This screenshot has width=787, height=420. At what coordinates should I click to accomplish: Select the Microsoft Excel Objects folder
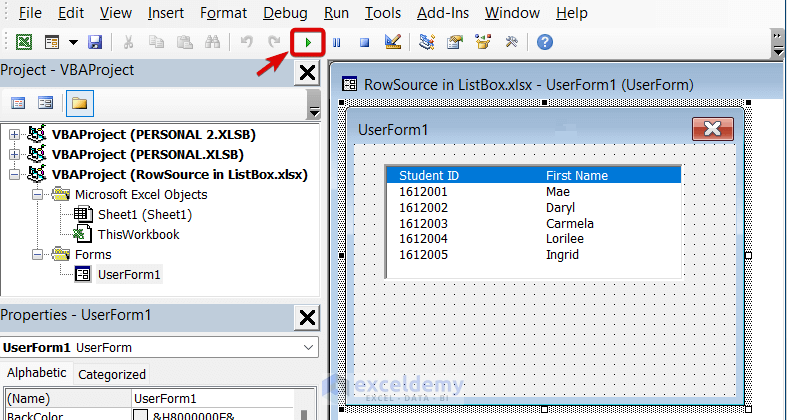tap(141, 195)
